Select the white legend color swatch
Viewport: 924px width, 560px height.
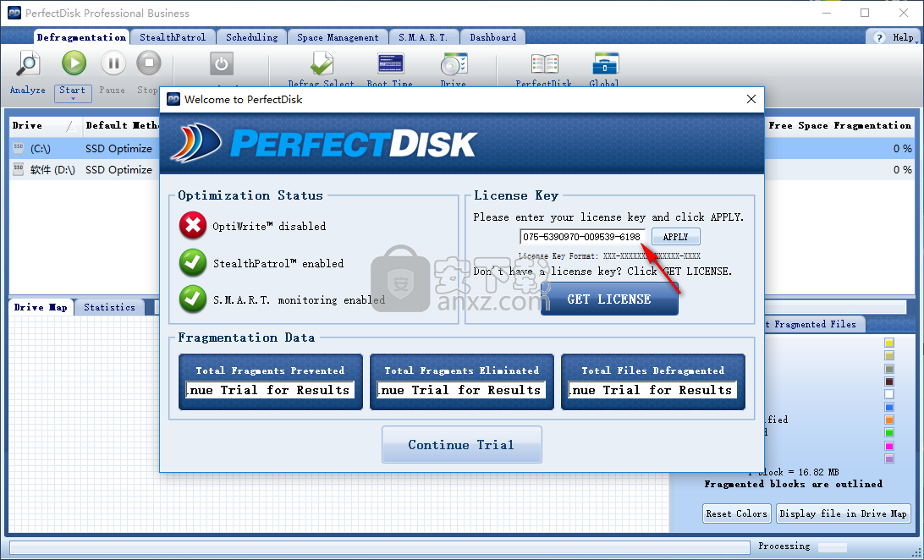pyautogui.click(x=889, y=394)
